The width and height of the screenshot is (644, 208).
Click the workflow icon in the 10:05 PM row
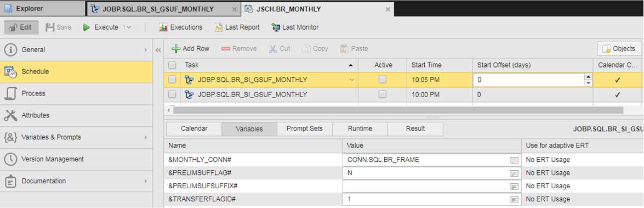click(189, 80)
